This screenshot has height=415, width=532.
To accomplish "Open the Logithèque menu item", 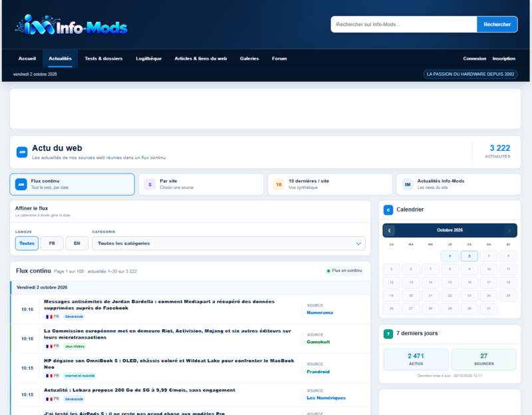I will (x=148, y=59).
